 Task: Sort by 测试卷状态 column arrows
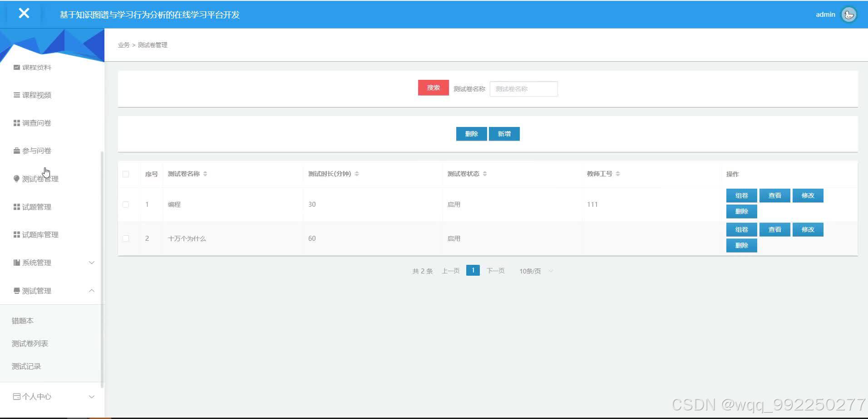pyautogui.click(x=485, y=174)
